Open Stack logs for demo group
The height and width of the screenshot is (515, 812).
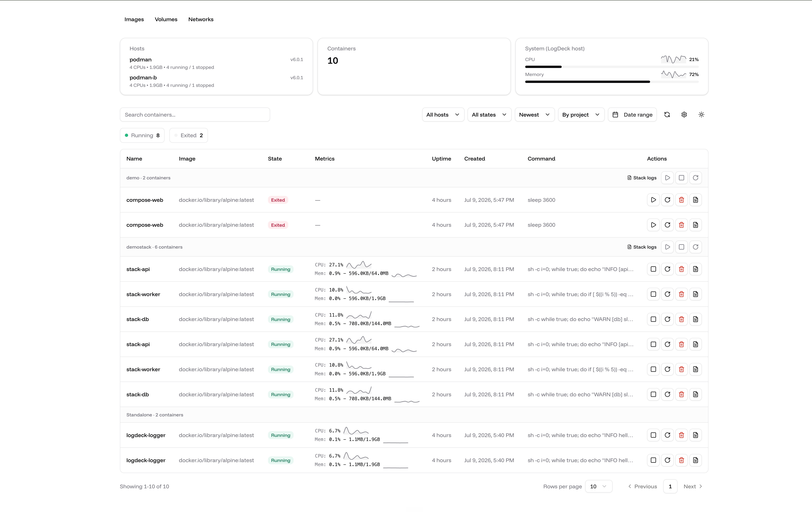point(642,178)
